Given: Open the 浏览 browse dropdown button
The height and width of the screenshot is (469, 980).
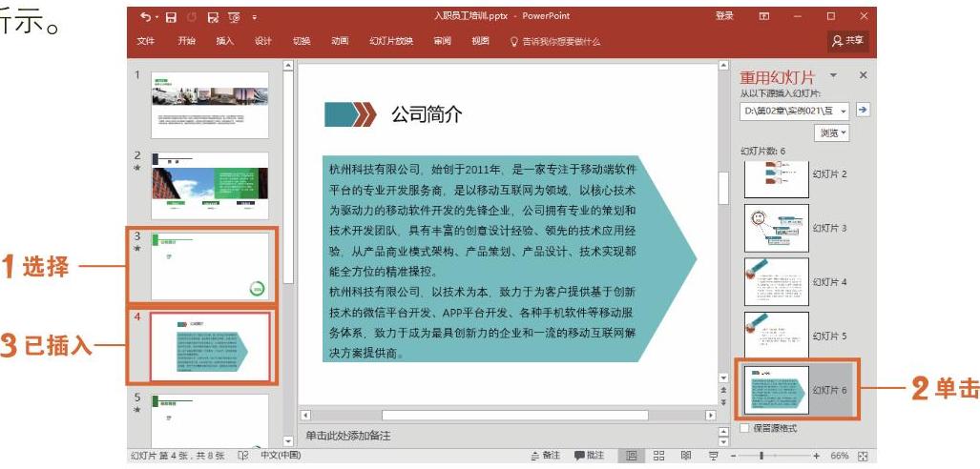Looking at the screenshot, I should pyautogui.click(x=832, y=133).
